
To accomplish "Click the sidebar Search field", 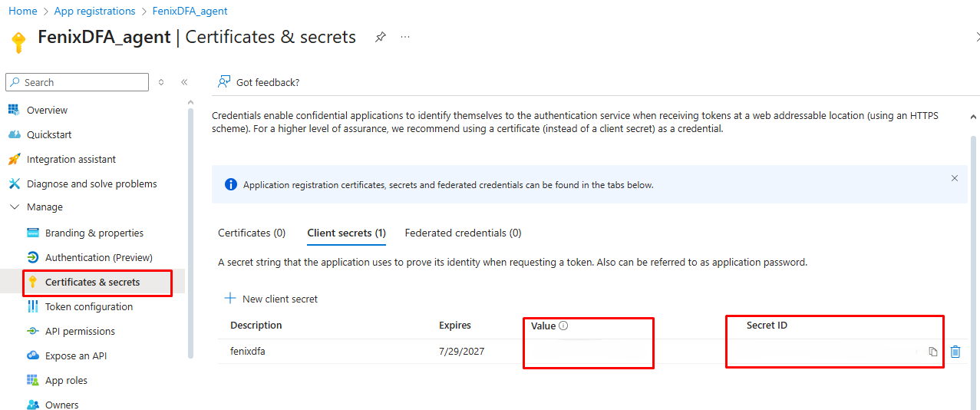I will point(77,82).
